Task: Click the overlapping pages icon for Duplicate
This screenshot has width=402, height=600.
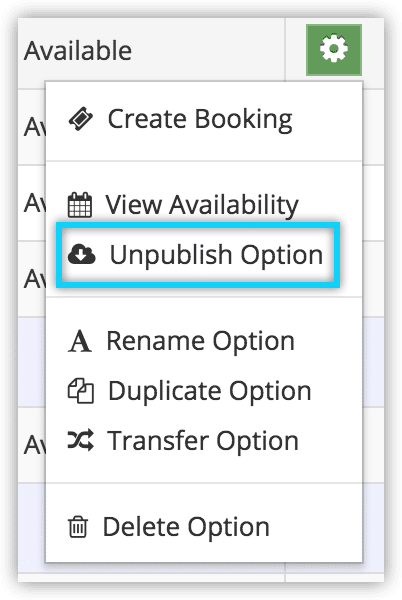Action: click(x=81, y=391)
